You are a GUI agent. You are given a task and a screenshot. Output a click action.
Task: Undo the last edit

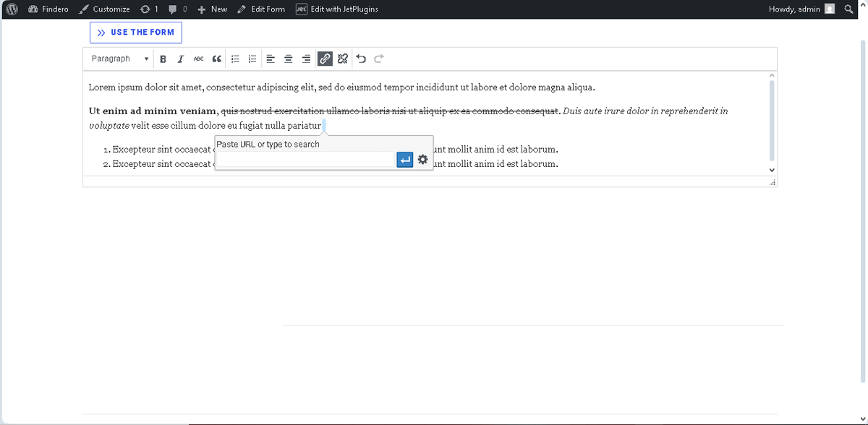[360, 59]
